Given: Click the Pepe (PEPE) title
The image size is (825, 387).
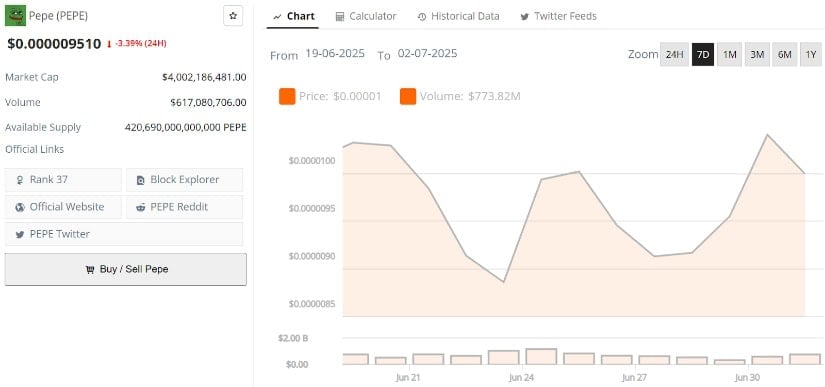Looking at the screenshot, I should click(58, 16).
